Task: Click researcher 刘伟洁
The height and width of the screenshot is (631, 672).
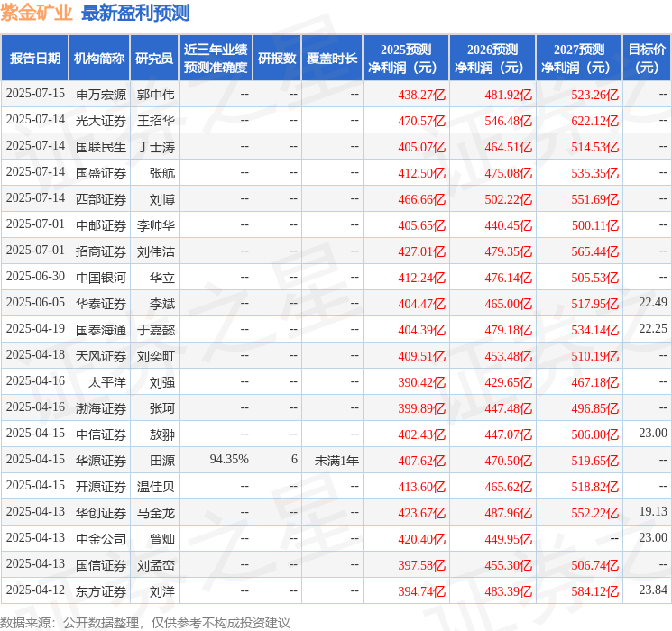Action: (155, 251)
